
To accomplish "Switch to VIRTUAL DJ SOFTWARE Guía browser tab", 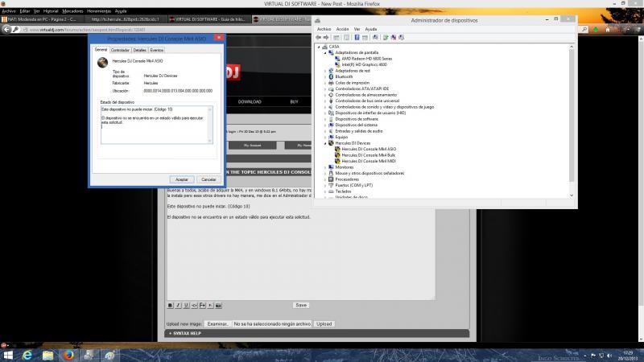I will [208, 19].
